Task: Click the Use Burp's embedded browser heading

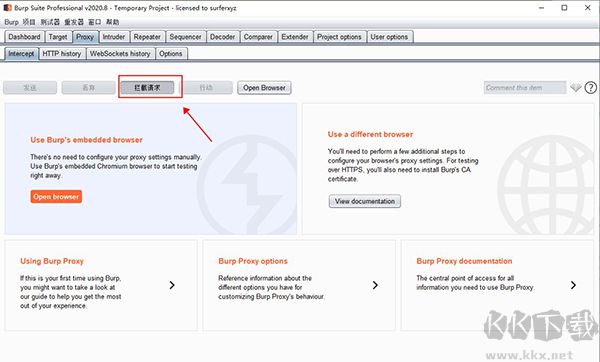Action: pyautogui.click(x=86, y=140)
